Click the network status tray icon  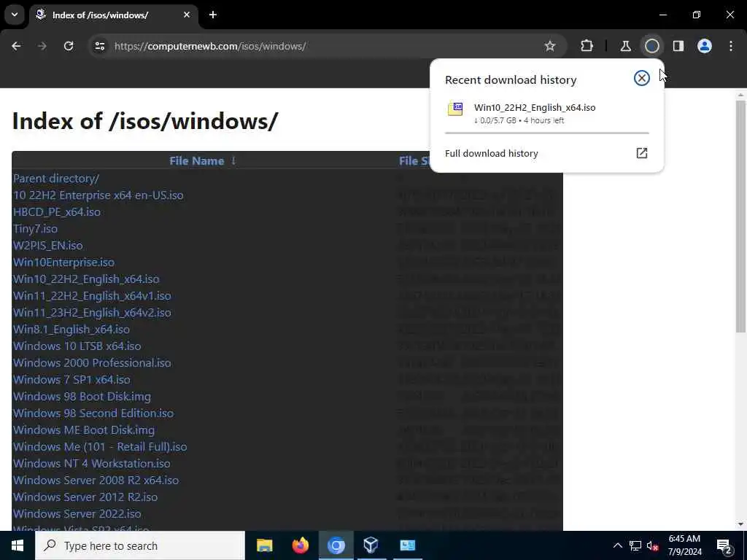(x=635, y=545)
